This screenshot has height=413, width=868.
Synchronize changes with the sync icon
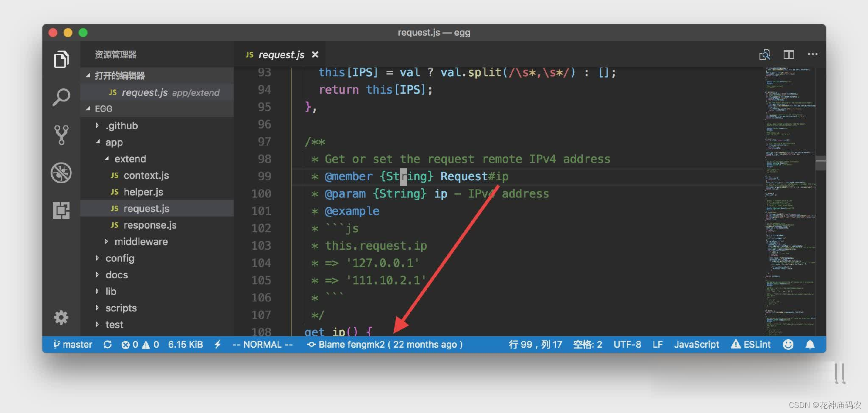click(x=108, y=344)
